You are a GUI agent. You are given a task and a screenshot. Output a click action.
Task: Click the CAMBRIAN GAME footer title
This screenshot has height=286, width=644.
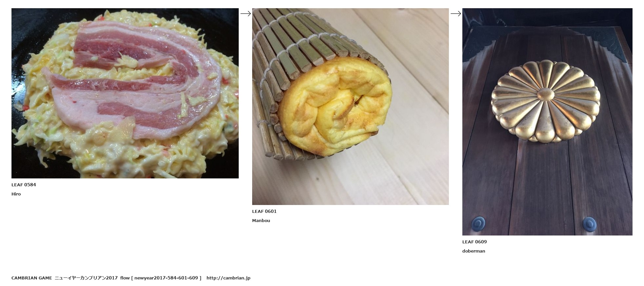31,278
